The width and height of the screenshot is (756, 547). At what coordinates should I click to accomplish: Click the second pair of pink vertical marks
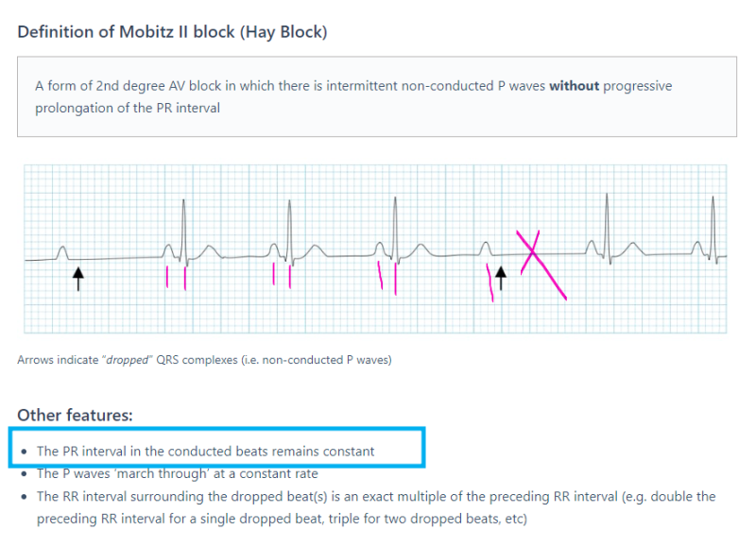click(x=282, y=275)
